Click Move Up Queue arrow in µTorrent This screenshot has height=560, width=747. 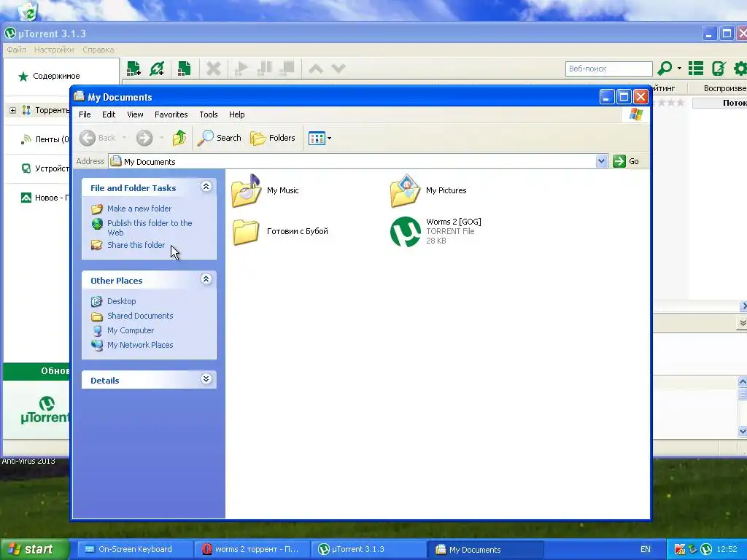316,69
